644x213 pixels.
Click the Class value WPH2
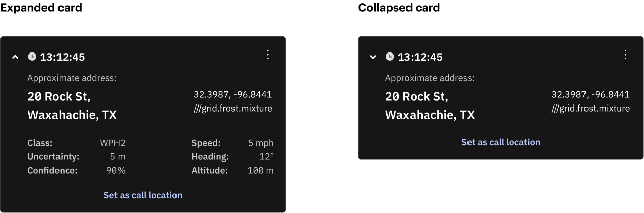(112, 143)
